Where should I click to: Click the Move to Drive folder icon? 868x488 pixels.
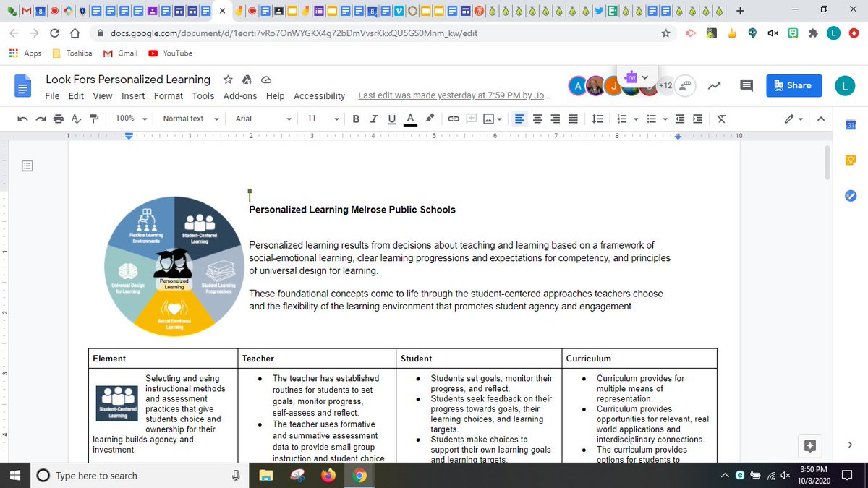[247, 80]
